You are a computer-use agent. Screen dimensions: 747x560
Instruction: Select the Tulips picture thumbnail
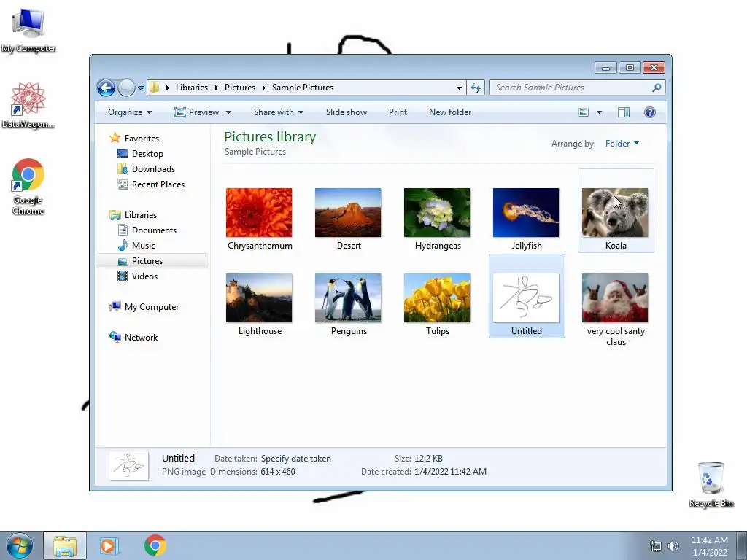tap(437, 298)
